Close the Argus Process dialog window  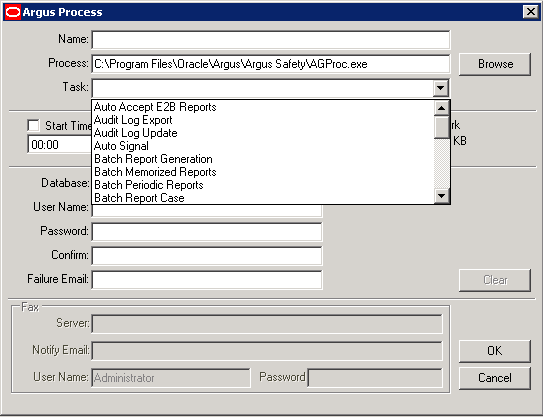click(x=531, y=12)
